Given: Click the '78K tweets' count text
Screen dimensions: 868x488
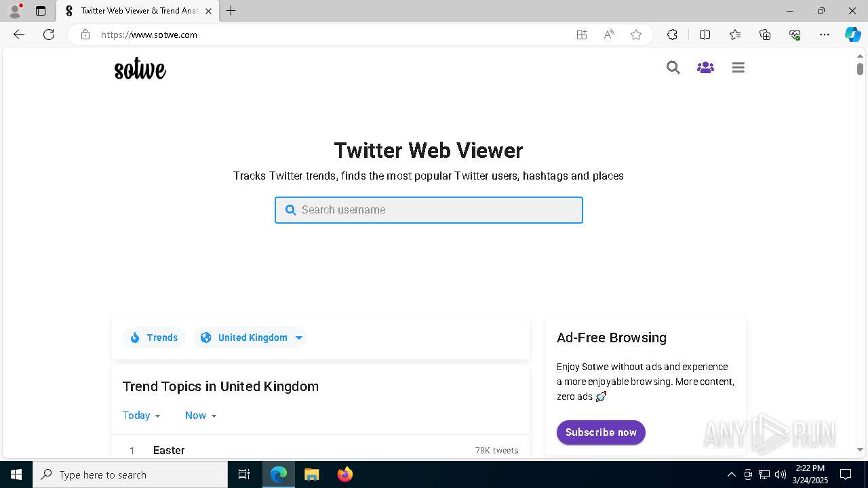Looking at the screenshot, I should pos(496,451).
